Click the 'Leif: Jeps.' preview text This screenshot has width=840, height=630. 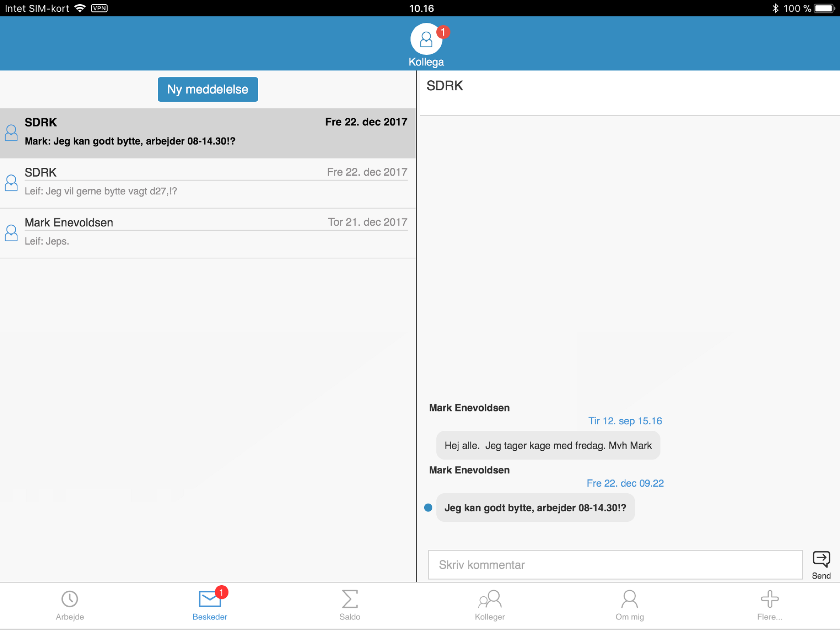coord(47,241)
